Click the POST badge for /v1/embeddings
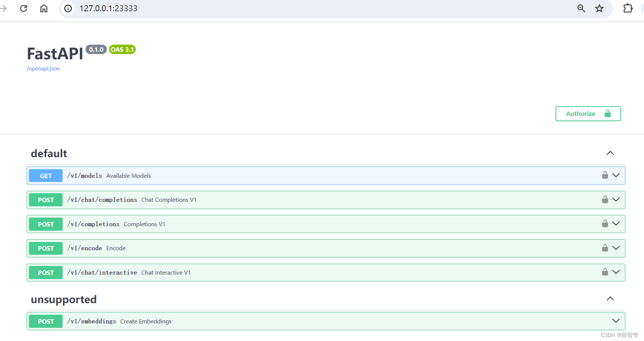This screenshot has height=341, width=644. (46, 321)
